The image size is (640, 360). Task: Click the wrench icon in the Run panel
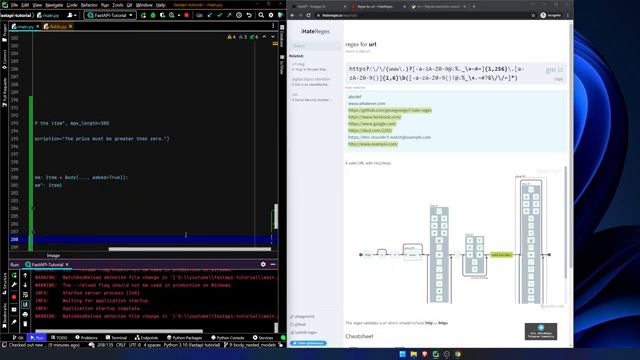(x=14, y=285)
